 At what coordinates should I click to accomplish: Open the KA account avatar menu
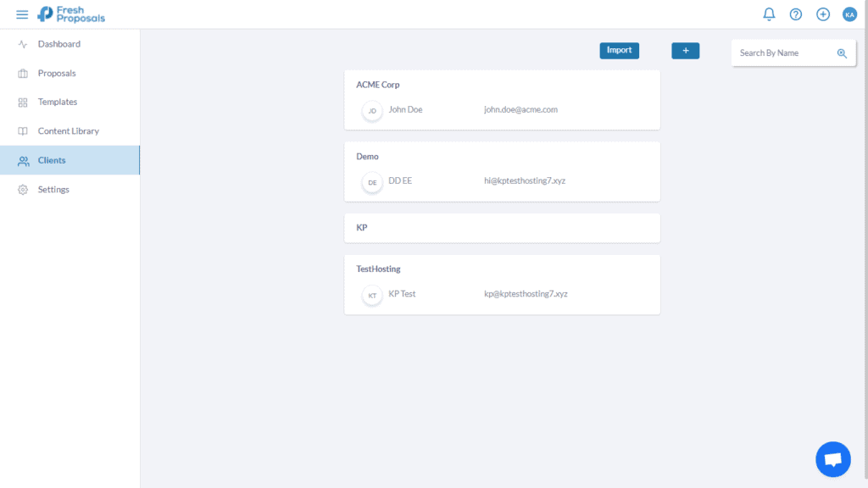point(849,14)
